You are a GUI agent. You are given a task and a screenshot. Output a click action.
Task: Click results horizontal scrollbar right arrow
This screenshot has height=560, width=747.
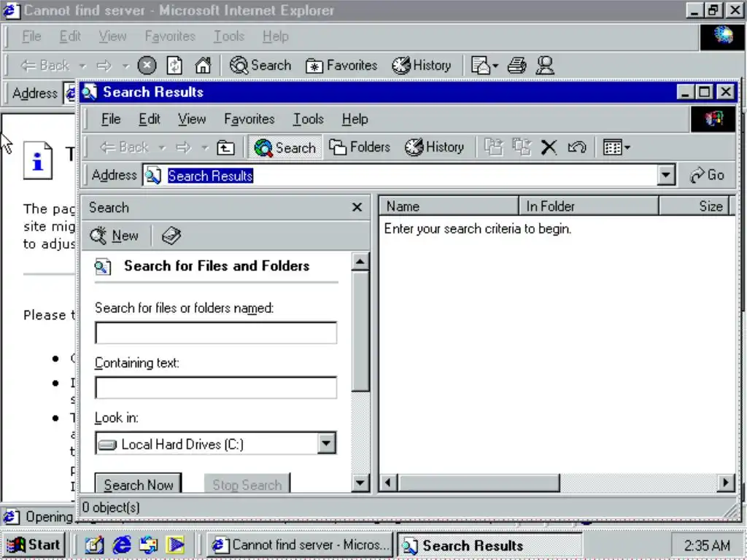coord(725,483)
